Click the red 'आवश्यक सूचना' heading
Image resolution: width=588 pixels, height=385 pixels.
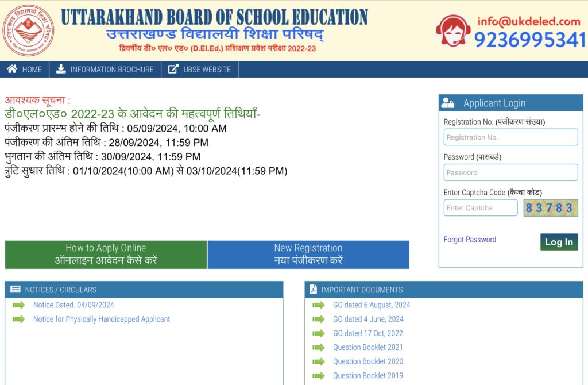37,100
